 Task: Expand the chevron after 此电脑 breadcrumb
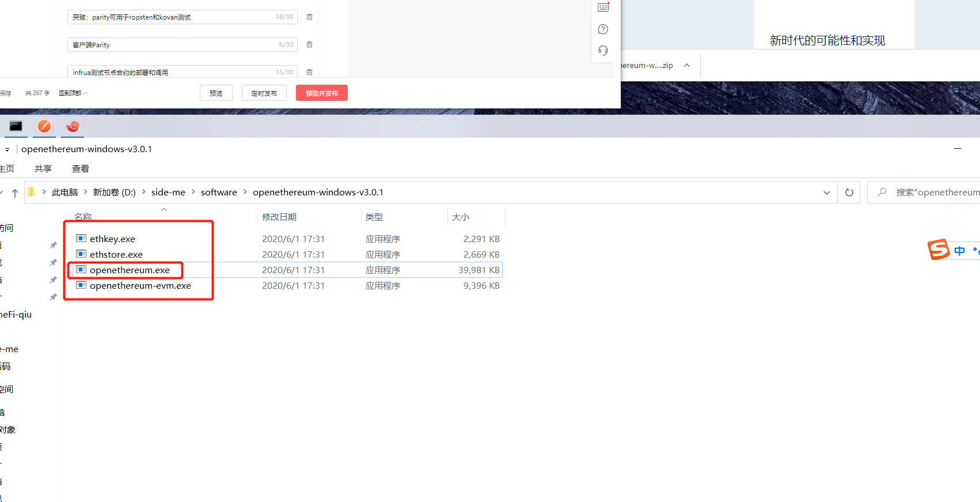click(86, 192)
